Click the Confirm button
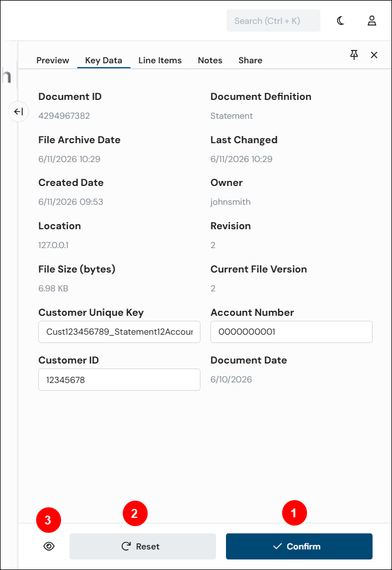This screenshot has height=570, width=392. point(299,546)
